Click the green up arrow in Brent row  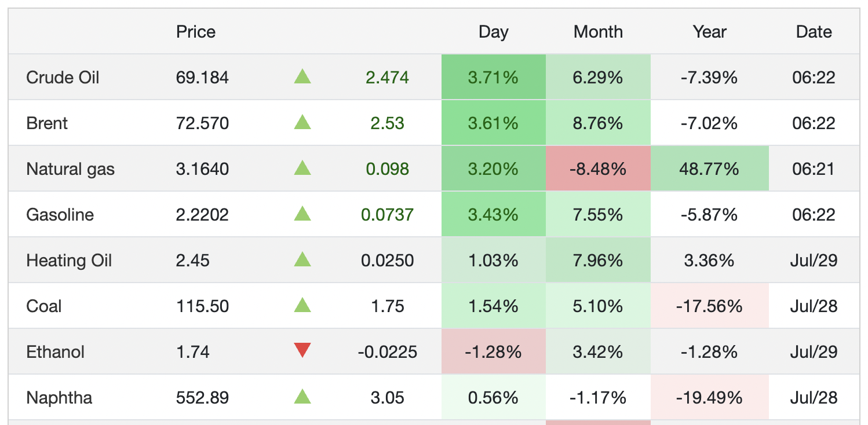[302, 122]
